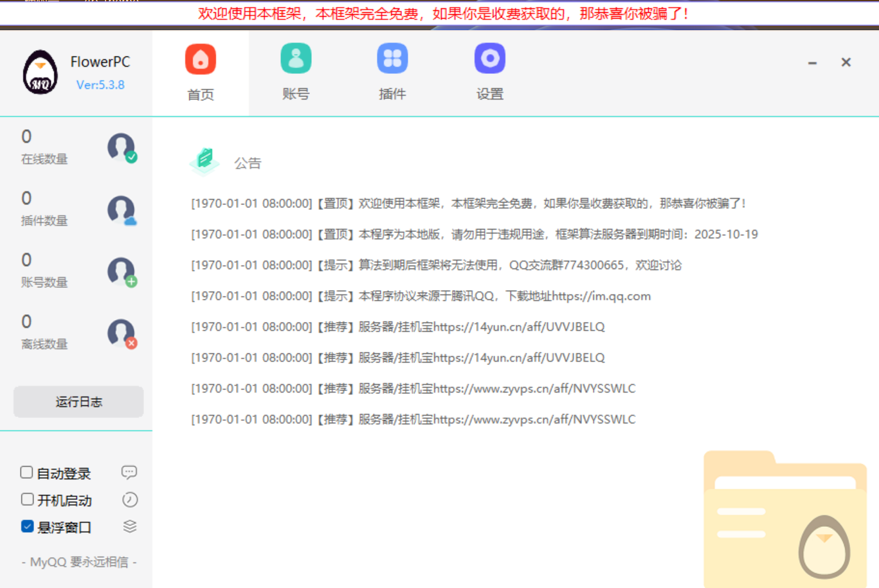
Task: Click the 公告 announcement icon
Action: click(204, 161)
